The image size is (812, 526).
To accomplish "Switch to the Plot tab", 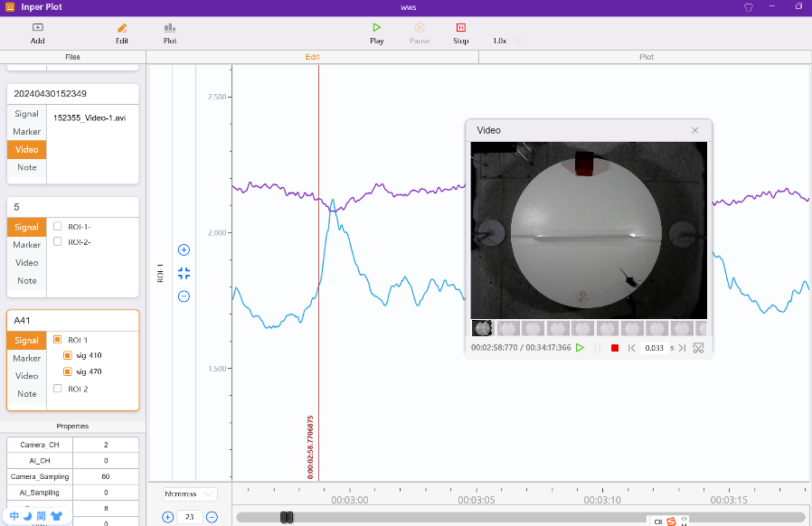I will pos(646,57).
